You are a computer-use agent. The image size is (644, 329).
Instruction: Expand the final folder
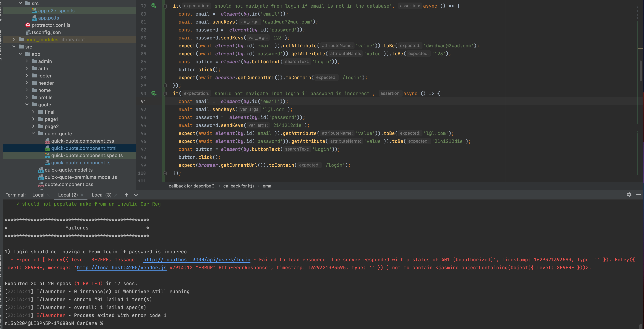pyautogui.click(x=33, y=112)
